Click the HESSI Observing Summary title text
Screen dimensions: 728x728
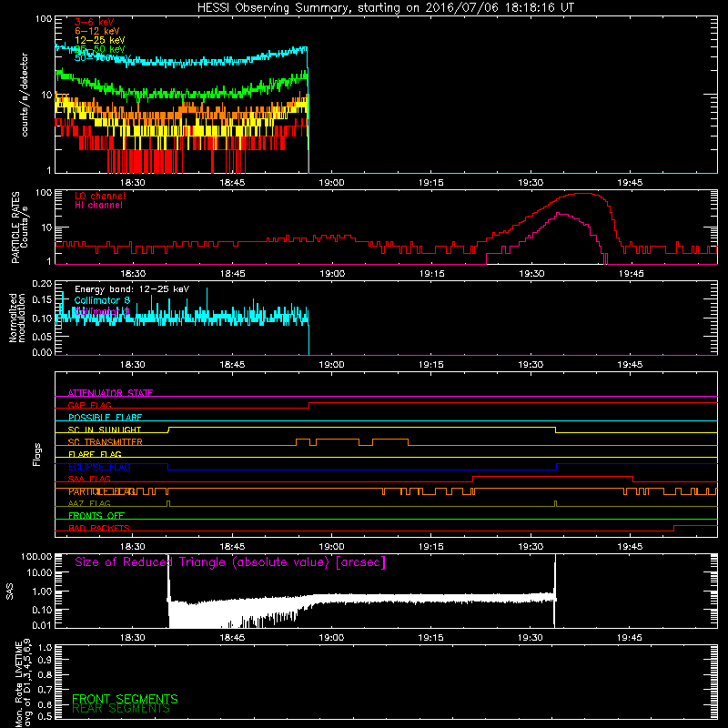click(386, 8)
